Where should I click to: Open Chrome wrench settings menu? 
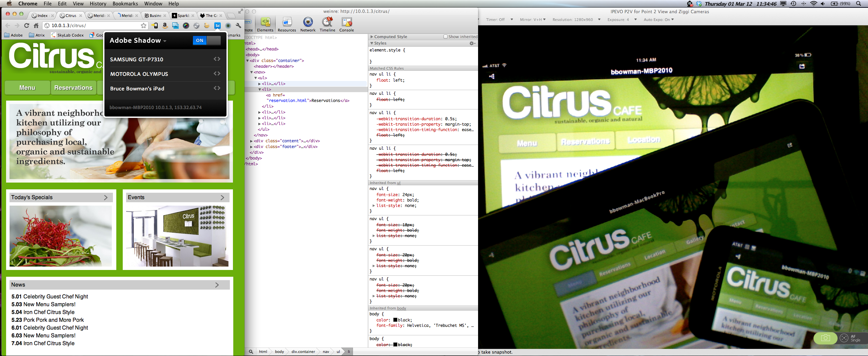[238, 25]
